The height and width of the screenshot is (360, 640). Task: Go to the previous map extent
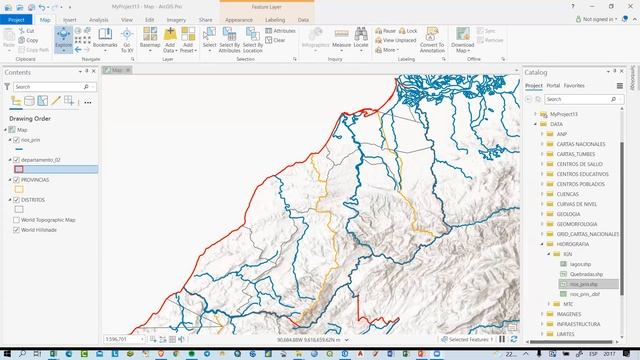point(78,49)
